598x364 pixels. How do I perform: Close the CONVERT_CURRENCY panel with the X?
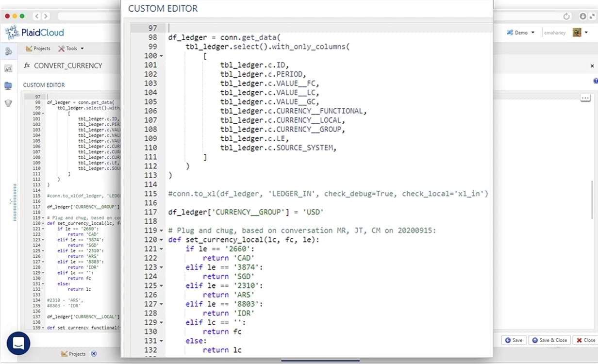592,66
